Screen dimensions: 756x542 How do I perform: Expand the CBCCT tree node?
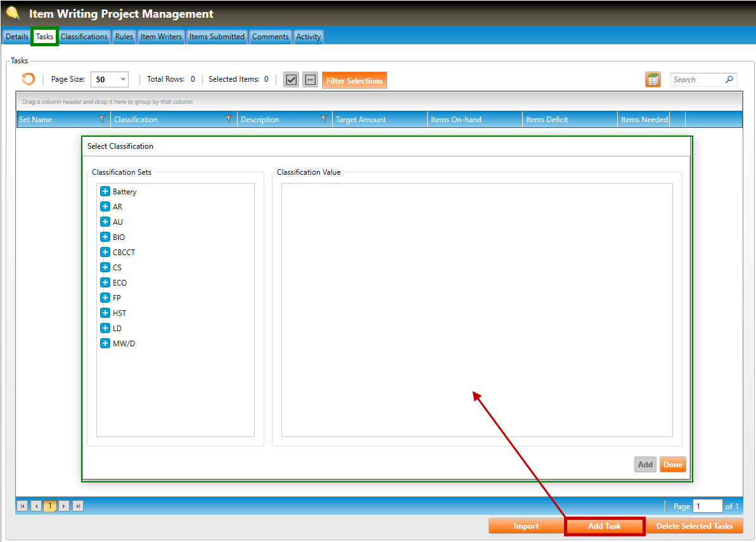[105, 252]
